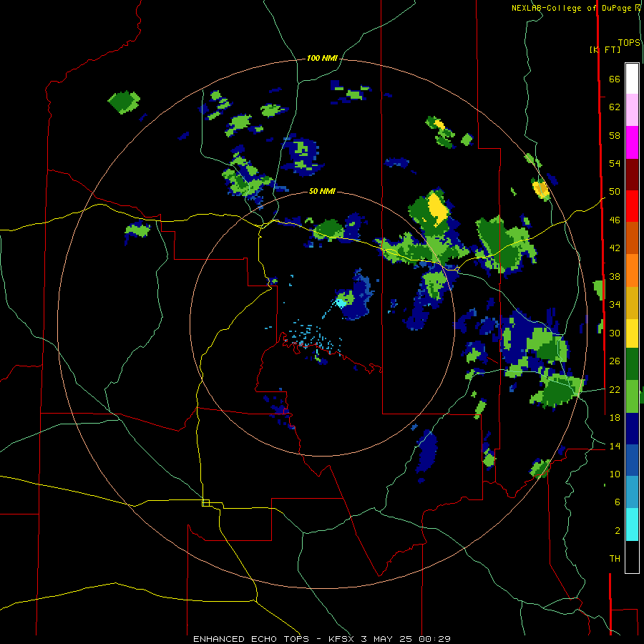Screen dimensions: 644x644
Task: Click the 50 legend scale value
Action: pos(615,192)
